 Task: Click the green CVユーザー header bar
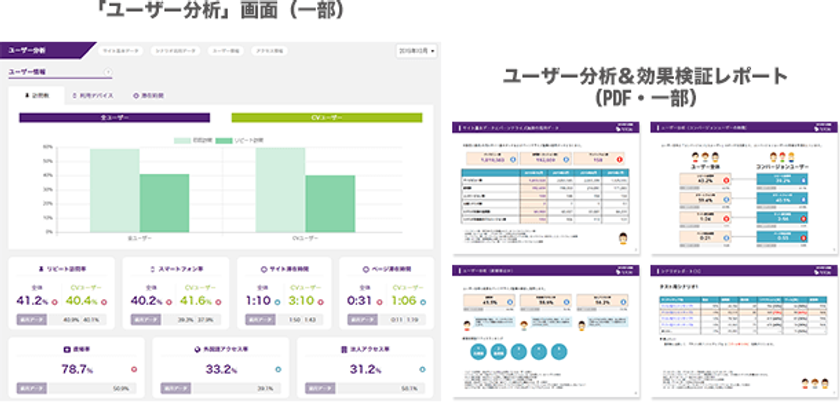tap(327, 117)
